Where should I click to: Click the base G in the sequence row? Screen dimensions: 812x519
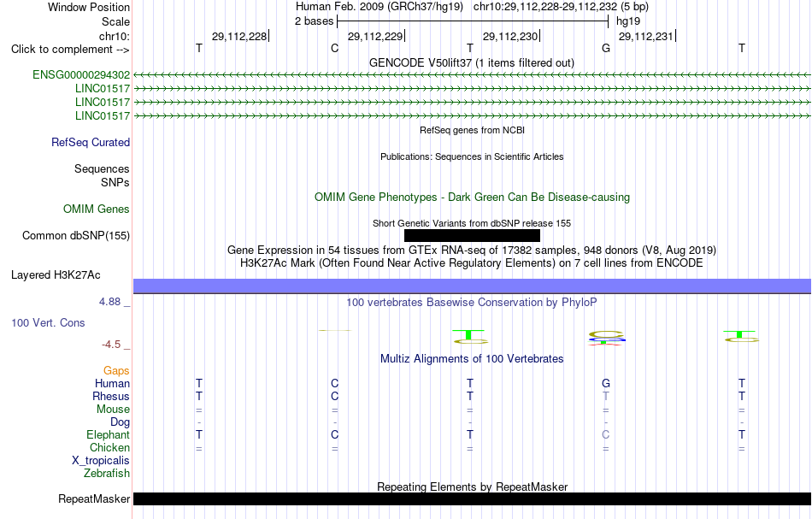pos(606,48)
